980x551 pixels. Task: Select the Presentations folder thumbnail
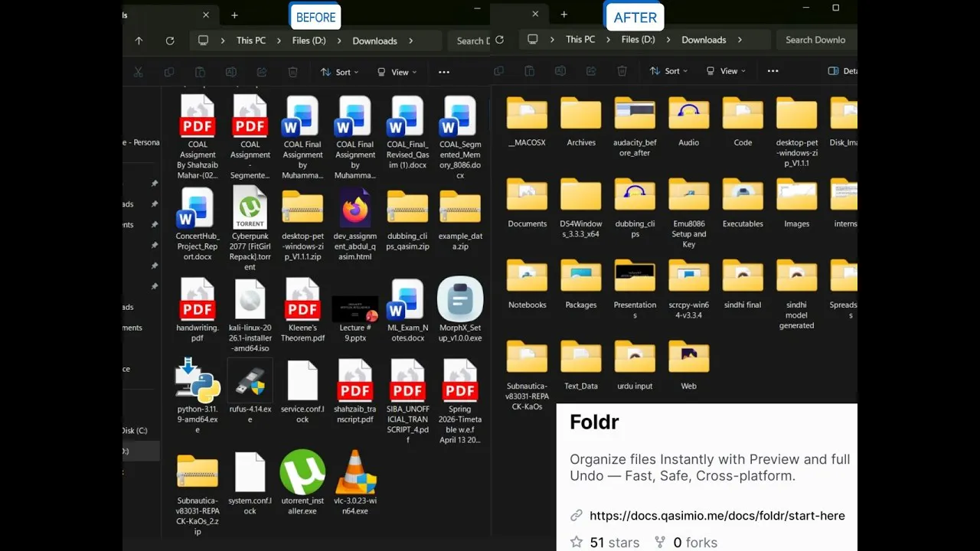(x=635, y=275)
